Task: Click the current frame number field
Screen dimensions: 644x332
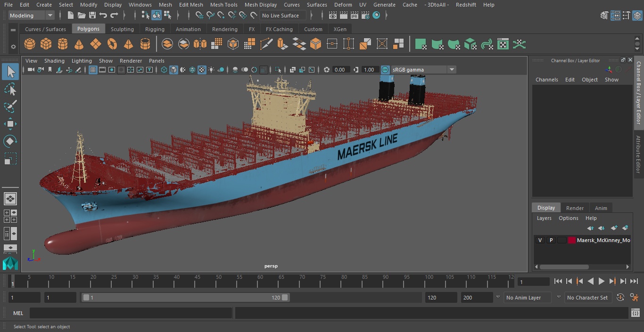Action: (534, 282)
